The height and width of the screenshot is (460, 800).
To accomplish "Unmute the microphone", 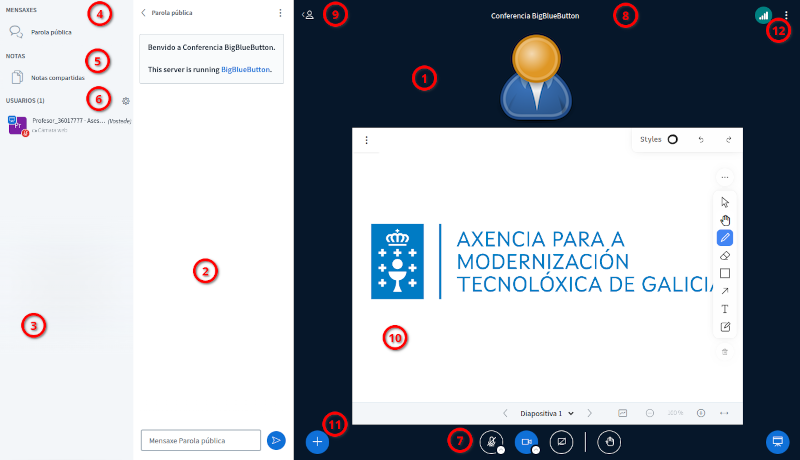I will tap(491, 441).
